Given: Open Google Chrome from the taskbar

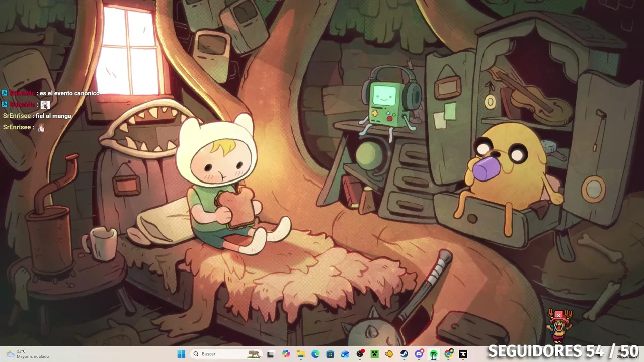Looking at the screenshot, I should click(x=448, y=354).
